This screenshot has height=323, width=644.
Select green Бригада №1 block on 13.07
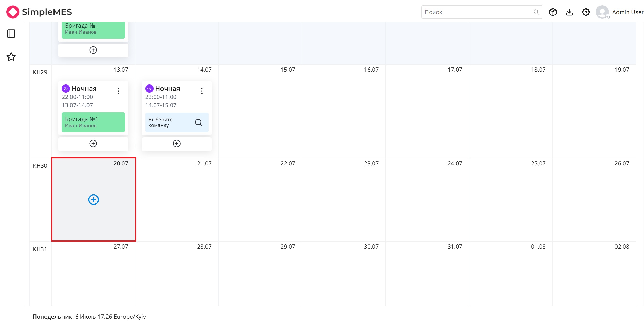click(x=93, y=122)
